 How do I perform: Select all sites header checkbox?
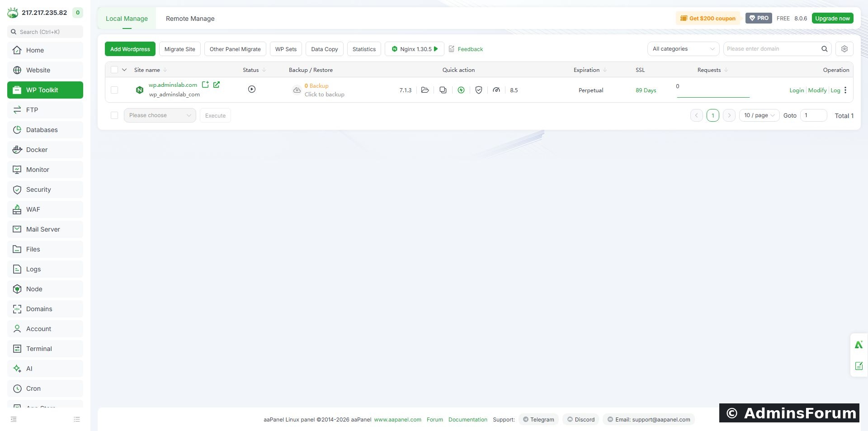coord(114,70)
